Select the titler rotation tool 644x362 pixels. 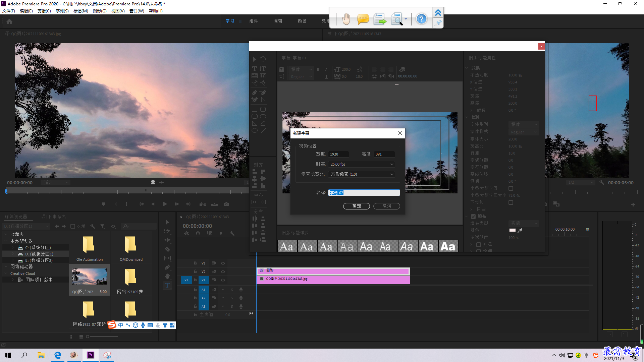pyautogui.click(x=263, y=59)
